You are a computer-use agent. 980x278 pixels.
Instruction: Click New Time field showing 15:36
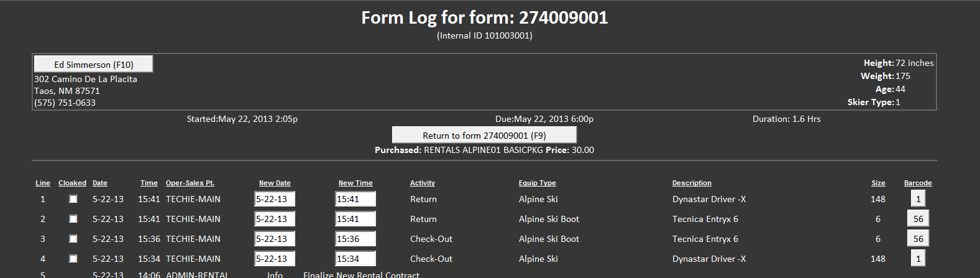[355, 239]
